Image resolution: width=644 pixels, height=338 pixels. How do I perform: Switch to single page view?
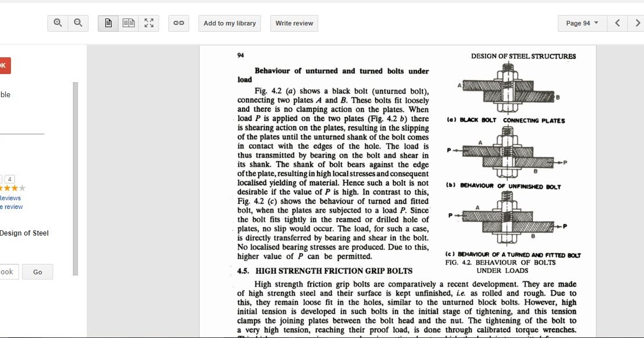point(108,23)
